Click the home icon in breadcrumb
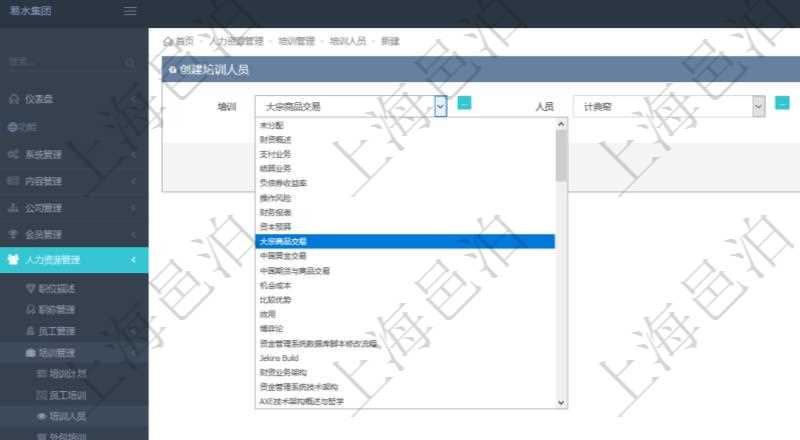This screenshot has width=800, height=440. tap(168, 41)
